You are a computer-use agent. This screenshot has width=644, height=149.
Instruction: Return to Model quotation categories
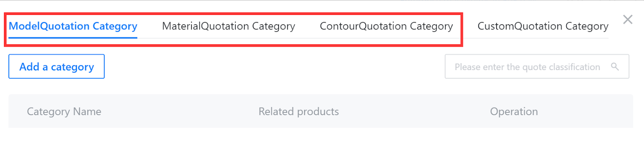point(73,26)
